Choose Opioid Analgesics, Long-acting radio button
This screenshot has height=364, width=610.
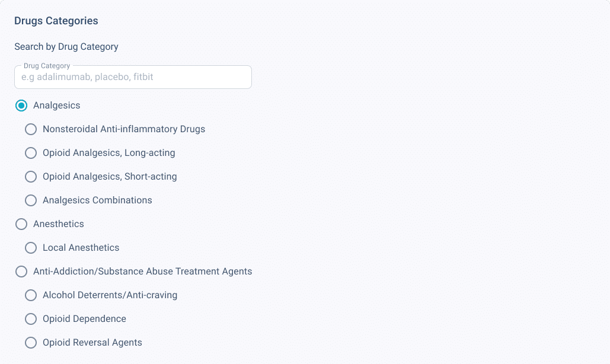31,153
